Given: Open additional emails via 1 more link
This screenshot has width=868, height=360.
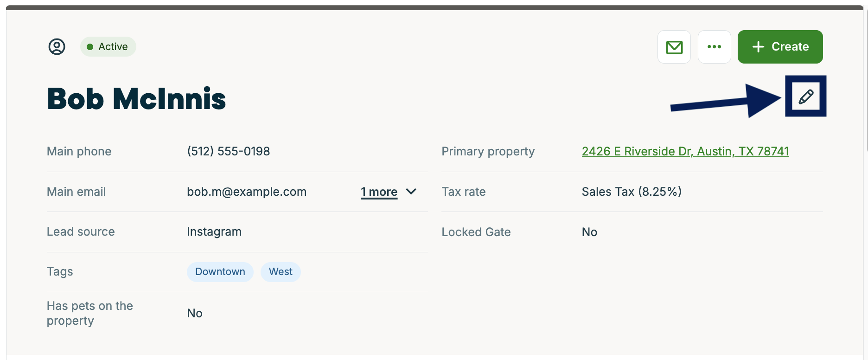Looking at the screenshot, I should (x=379, y=192).
